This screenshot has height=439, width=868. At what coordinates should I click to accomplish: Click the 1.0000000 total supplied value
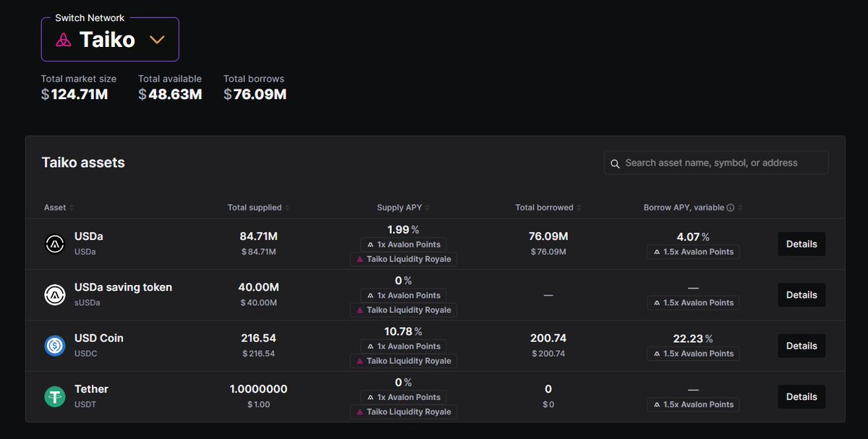[x=258, y=388]
